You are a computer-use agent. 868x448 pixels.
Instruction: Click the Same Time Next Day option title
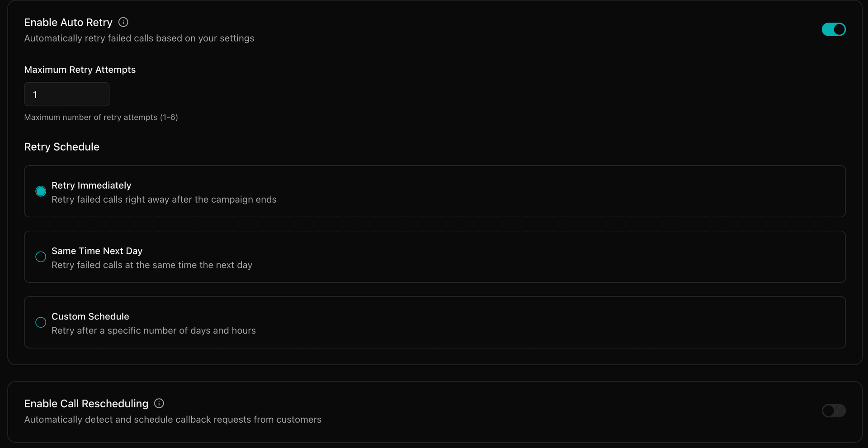pos(97,251)
